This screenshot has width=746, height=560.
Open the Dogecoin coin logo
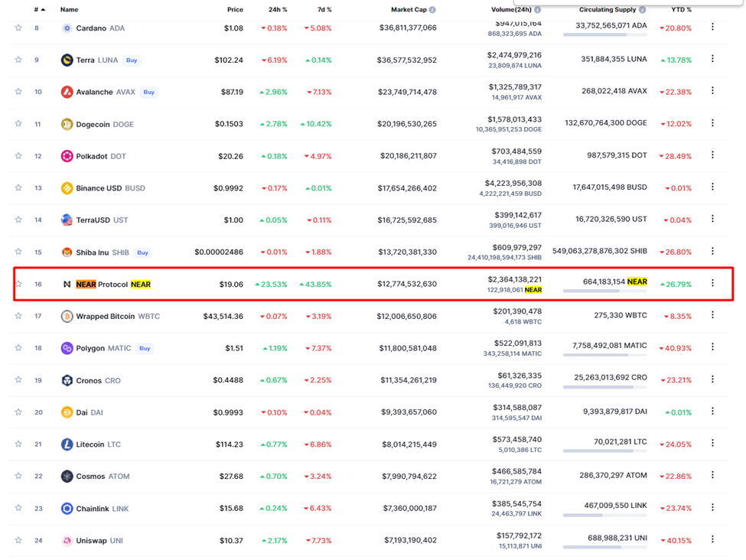pos(67,124)
